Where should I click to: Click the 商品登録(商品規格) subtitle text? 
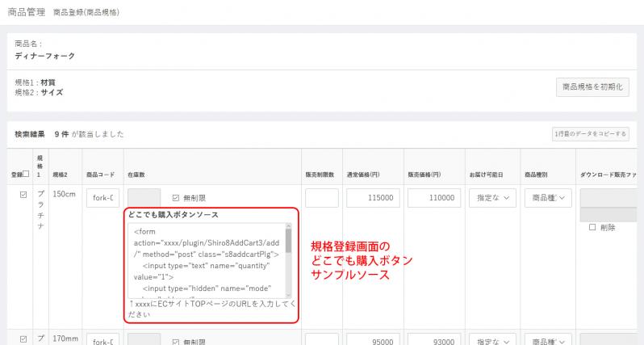pyautogui.click(x=86, y=12)
